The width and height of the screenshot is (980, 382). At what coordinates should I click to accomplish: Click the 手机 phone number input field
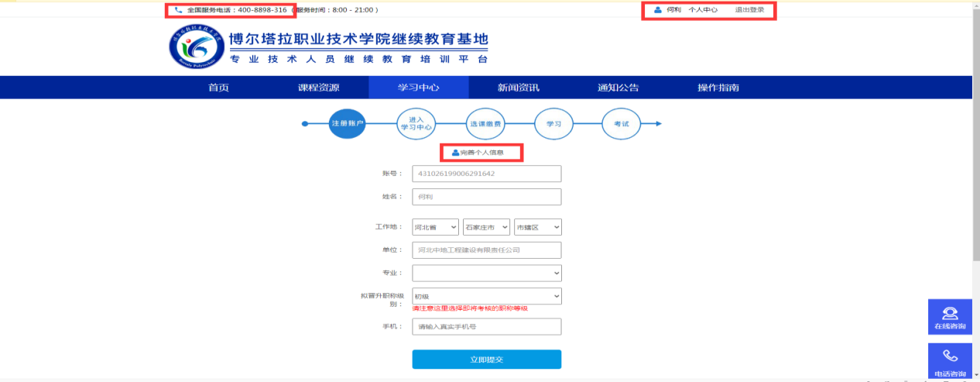click(486, 327)
